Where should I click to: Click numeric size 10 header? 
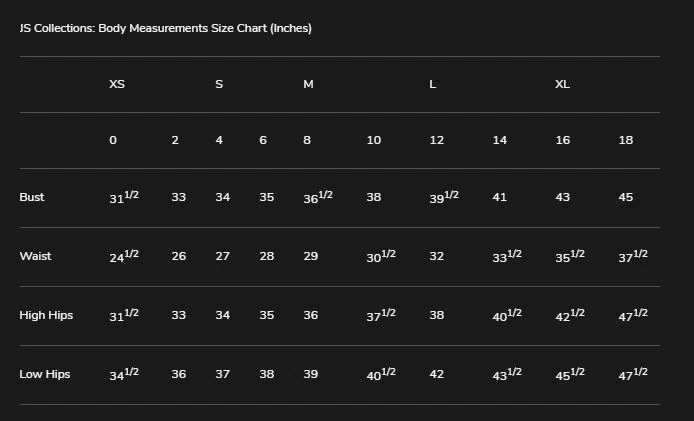click(373, 140)
